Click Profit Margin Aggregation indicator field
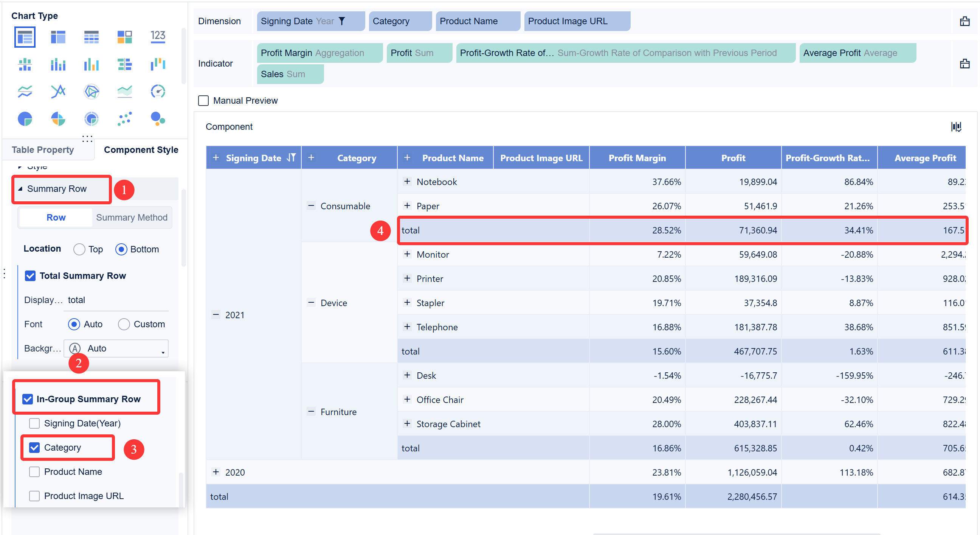Viewport: 980px width, 535px height. [319, 53]
